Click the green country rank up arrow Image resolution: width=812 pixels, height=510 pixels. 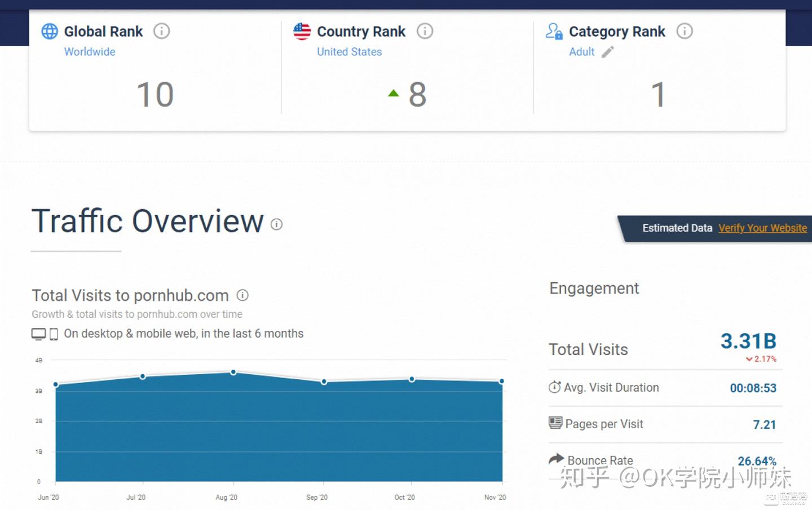click(394, 93)
